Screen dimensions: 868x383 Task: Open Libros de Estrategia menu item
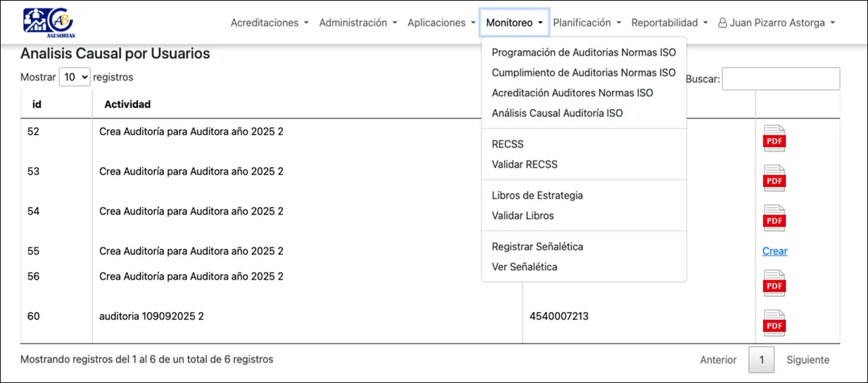(537, 196)
